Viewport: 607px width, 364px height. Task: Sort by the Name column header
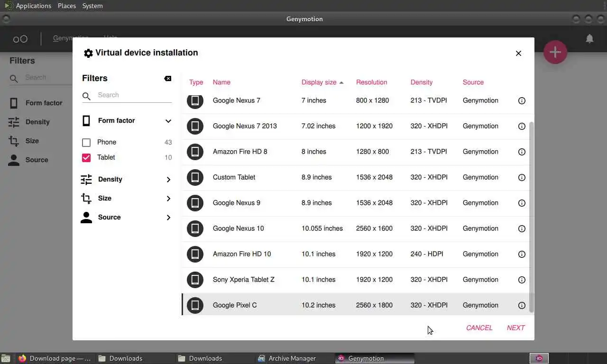tap(221, 82)
